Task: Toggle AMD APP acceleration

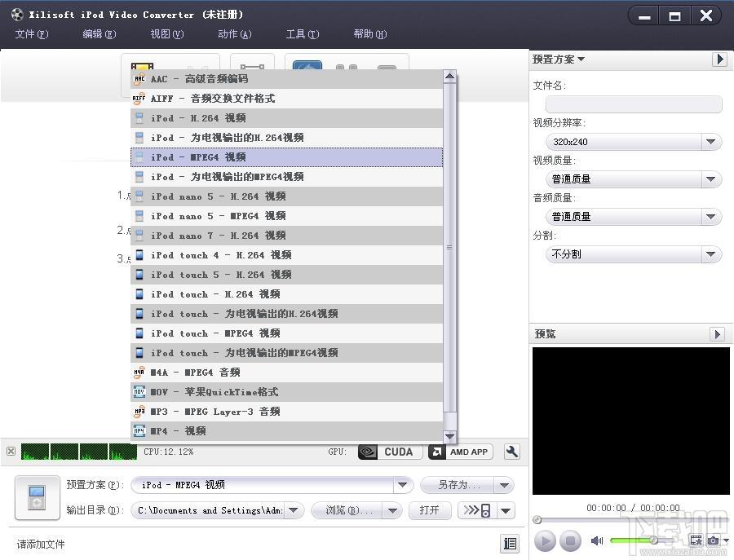Action: coord(460,452)
